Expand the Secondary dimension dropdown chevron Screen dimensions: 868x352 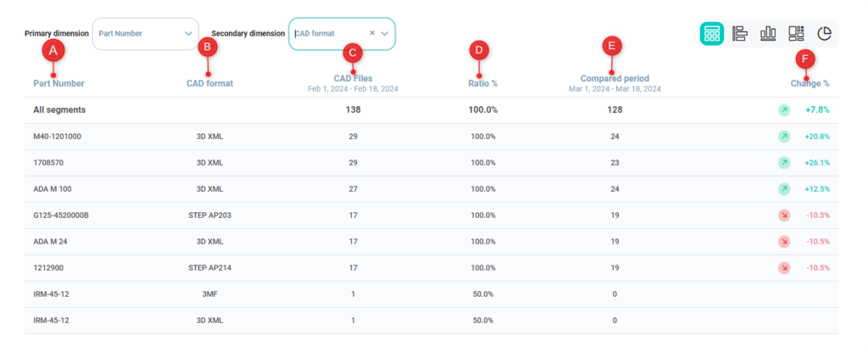click(x=385, y=34)
